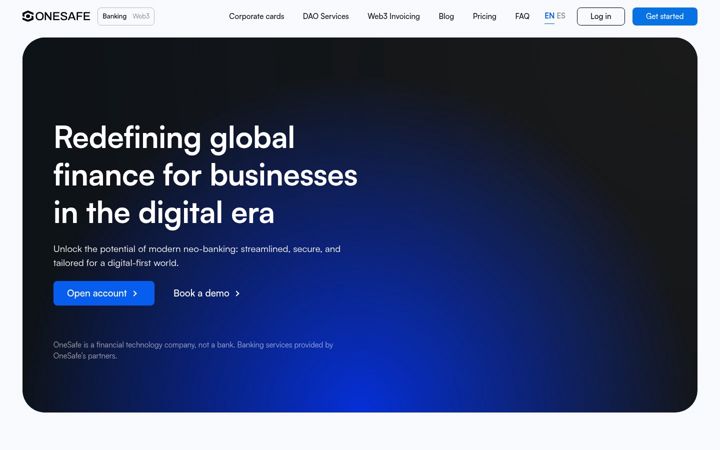This screenshot has height=450, width=720.
Task: Click the Open account button
Action: point(104,293)
